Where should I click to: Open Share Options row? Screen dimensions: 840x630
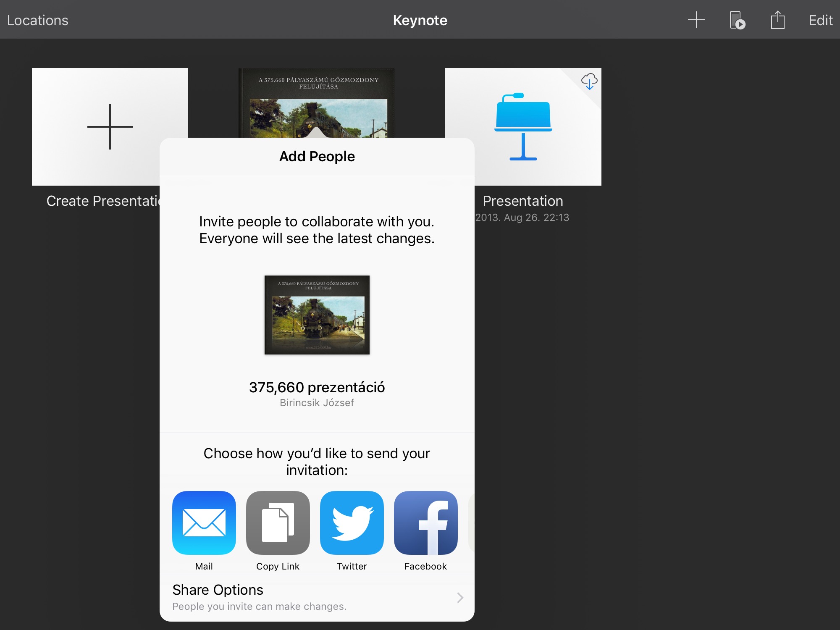pyautogui.click(x=317, y=597)
